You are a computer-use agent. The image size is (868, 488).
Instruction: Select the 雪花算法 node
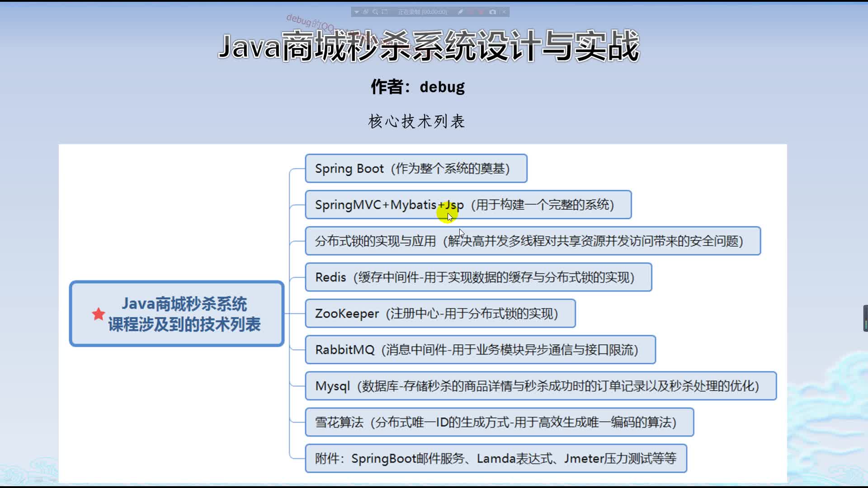(500, 422)
